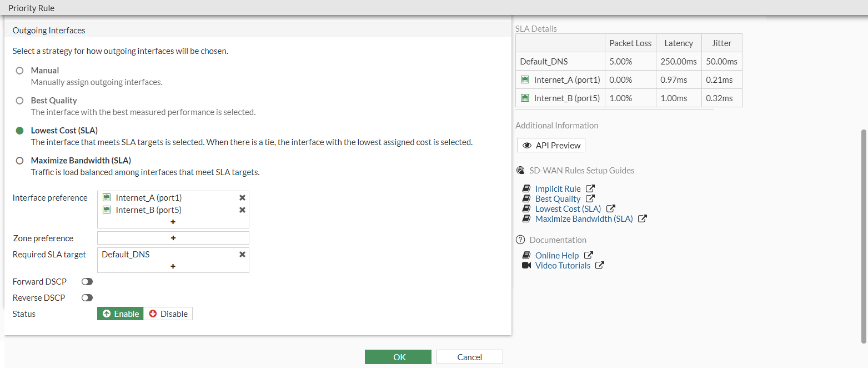Click the vertical scrollbar on the right
Screen dimensions: 868x368
(863, 236)
